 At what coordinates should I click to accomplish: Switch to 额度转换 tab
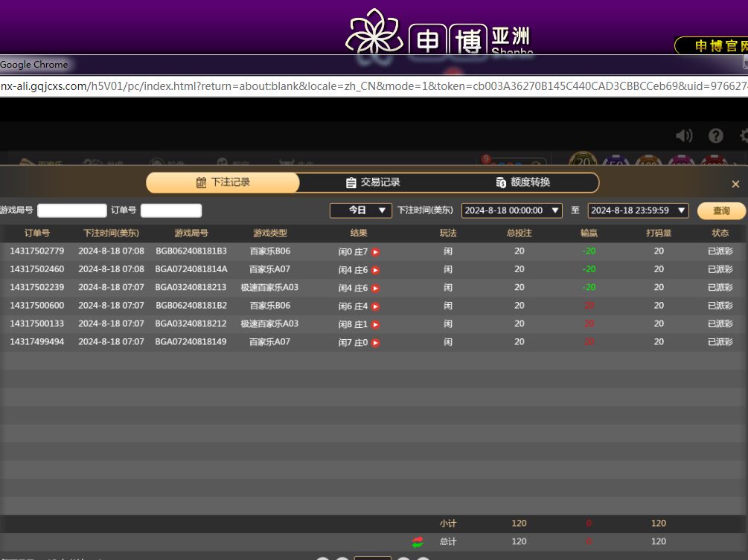click(522, 182)
